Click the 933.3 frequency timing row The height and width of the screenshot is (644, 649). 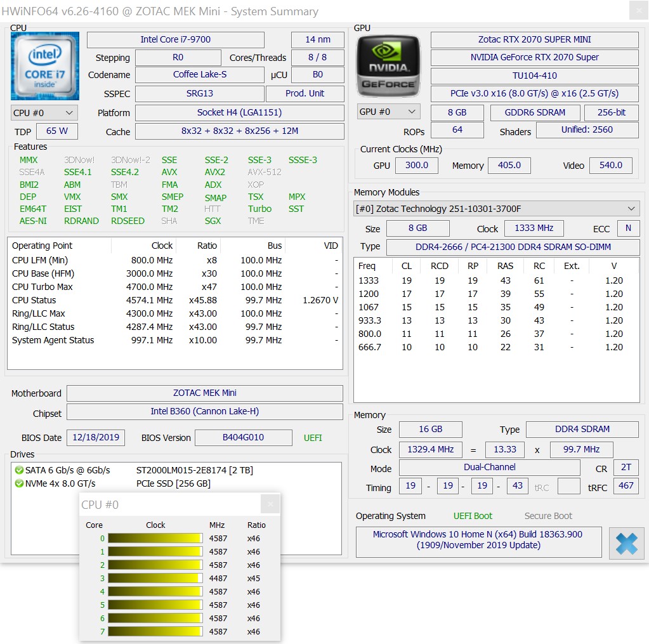pyautogui.click(x=496, y=320)
